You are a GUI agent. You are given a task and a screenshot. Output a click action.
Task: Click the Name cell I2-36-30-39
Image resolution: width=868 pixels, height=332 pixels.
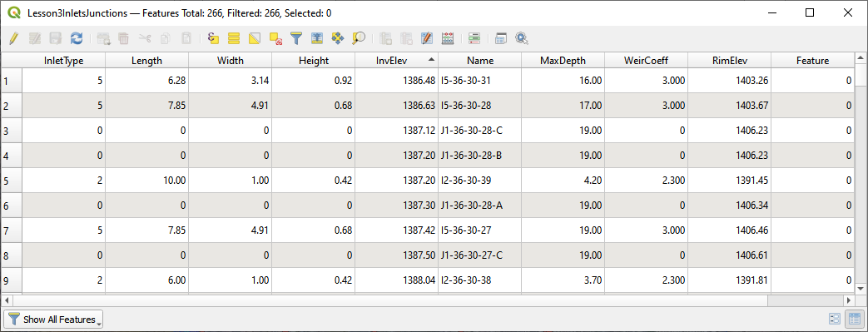480,181
